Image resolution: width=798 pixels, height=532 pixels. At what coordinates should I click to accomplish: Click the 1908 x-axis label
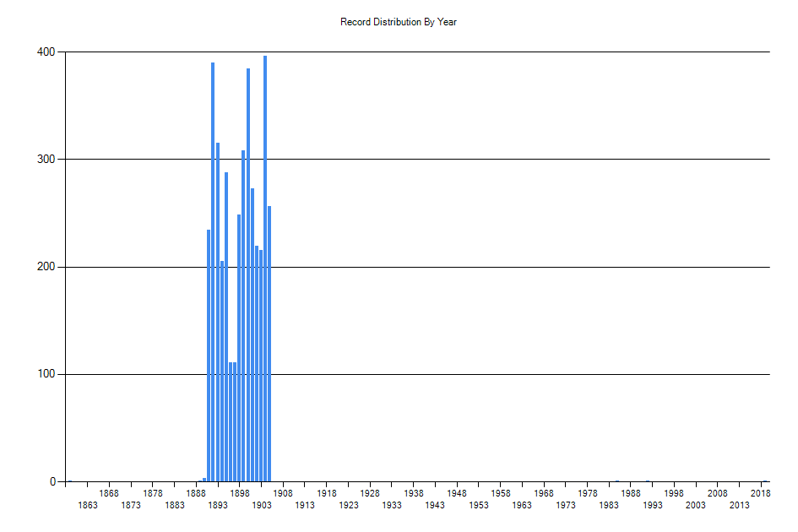pyautogui.click(x=283, y=493)
